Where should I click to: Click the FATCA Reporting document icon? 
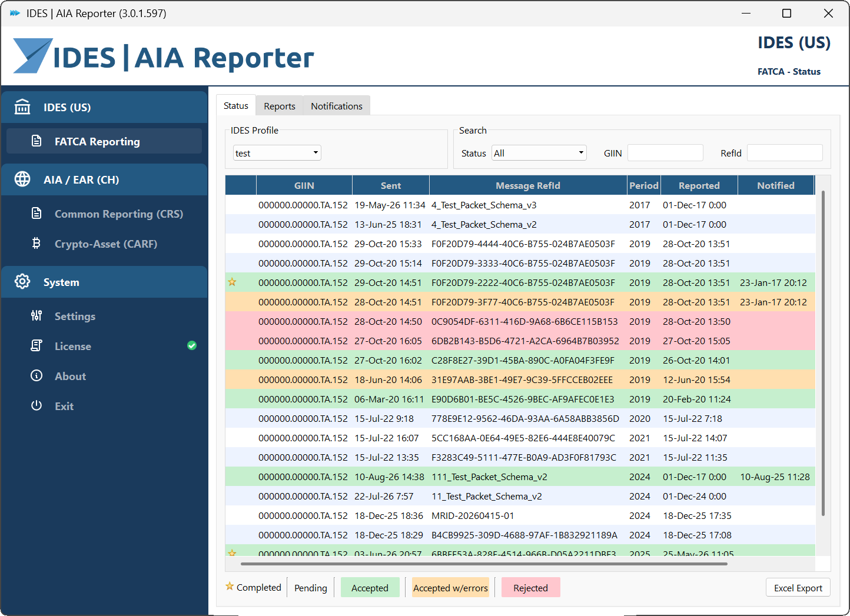point(36,141)
